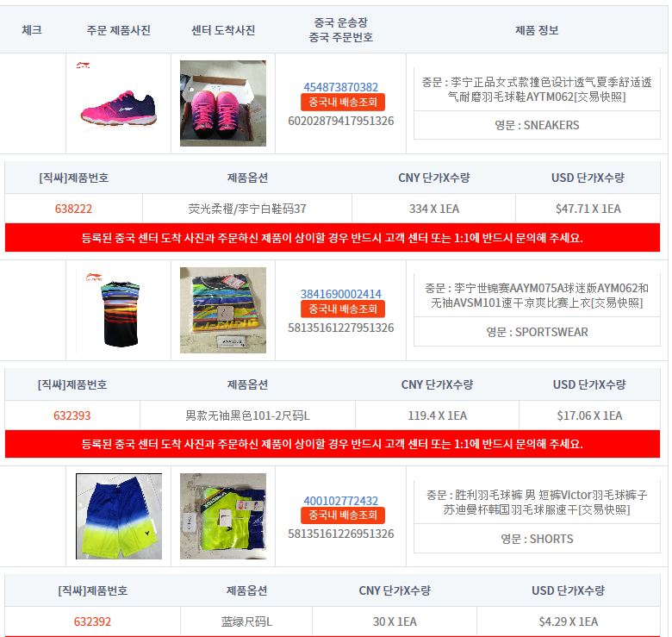The width and height of the screenshot is (672, 637).
Task: Open the blue-yellow shorts order photo
Action: pyautogui.click(x=119, y=516)
